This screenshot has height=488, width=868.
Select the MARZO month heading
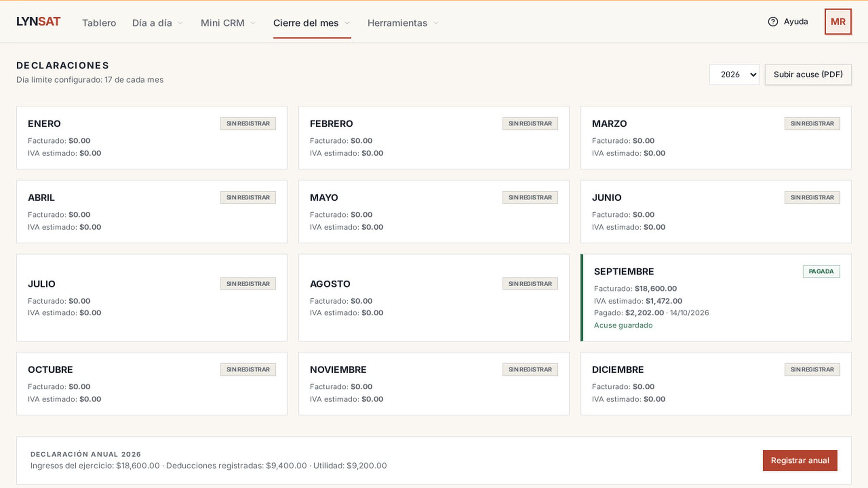pos(609,124)
